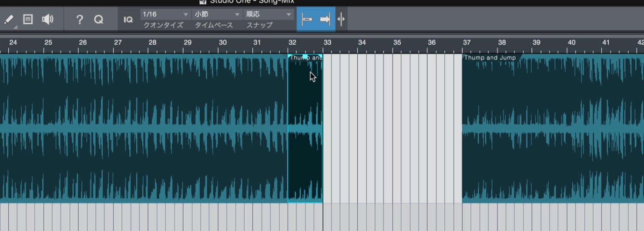Viewport: 644px width, 231px height.
Task: Open the 小節 timebase dropdown
Action: pos(217,14)
